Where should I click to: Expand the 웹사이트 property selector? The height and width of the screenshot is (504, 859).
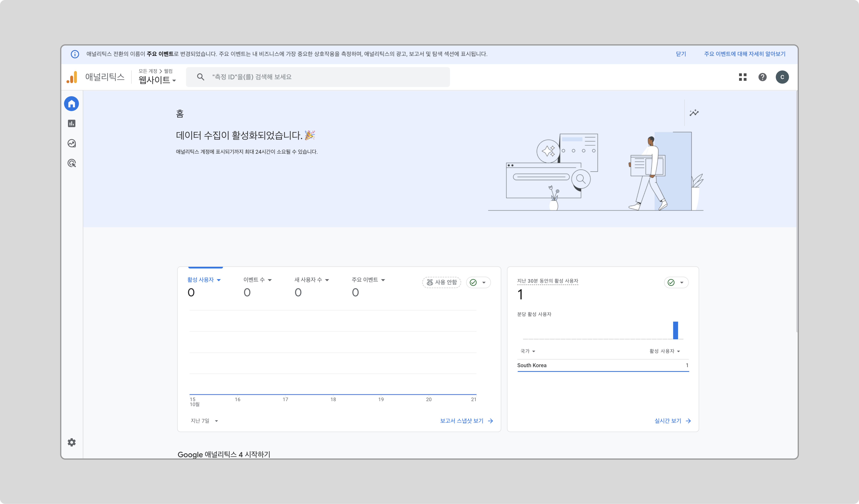tap(157, 80)
